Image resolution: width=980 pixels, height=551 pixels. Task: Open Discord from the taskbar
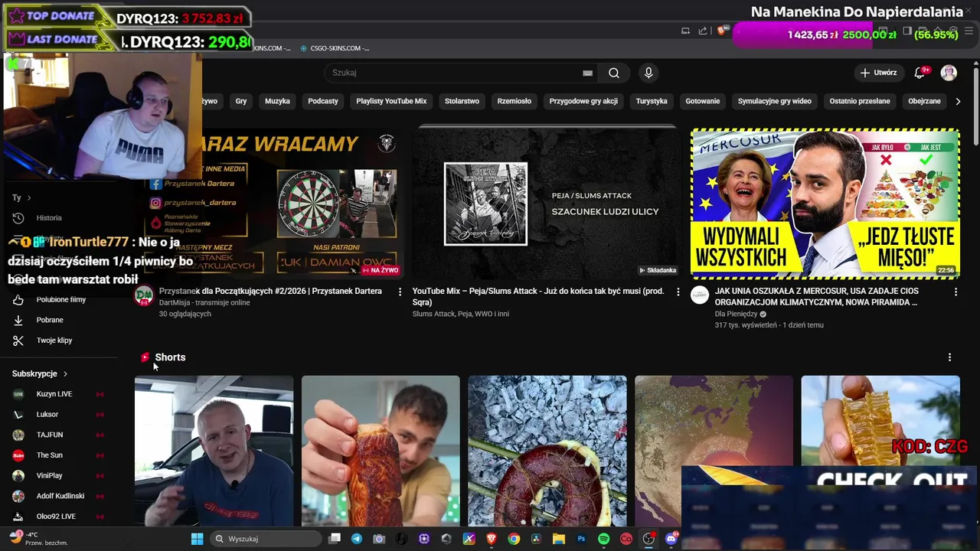(671, 539)
